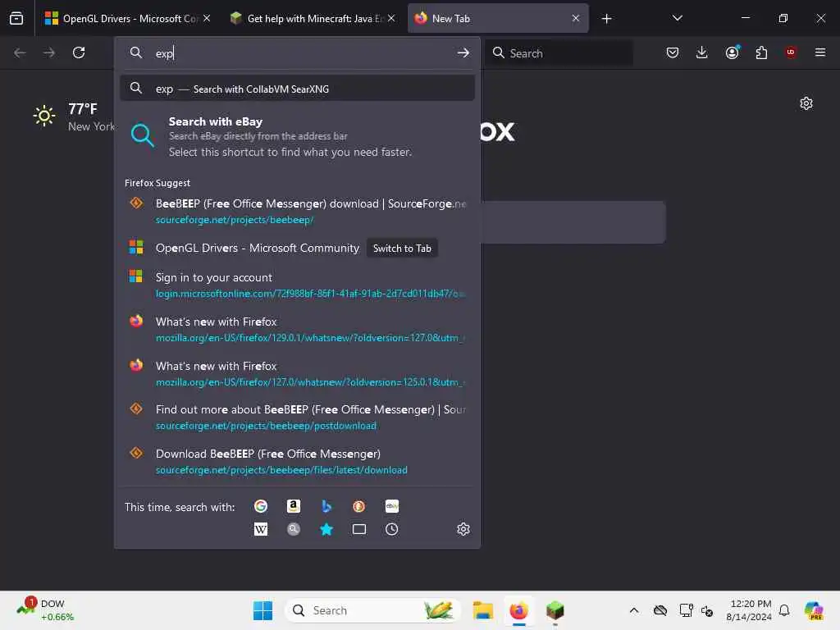Switch to Get help with Minecraft tab
Viewport: 840px width, 630px height.
313,19
